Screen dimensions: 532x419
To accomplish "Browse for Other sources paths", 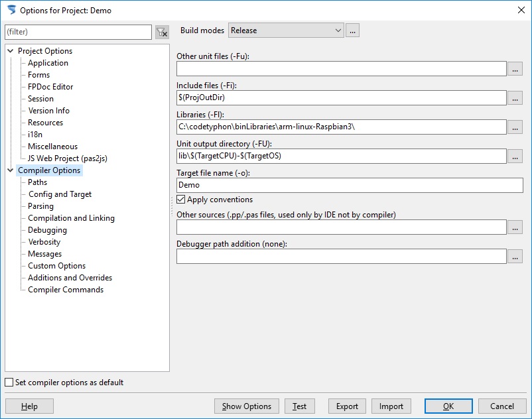I will pos(515,227).
